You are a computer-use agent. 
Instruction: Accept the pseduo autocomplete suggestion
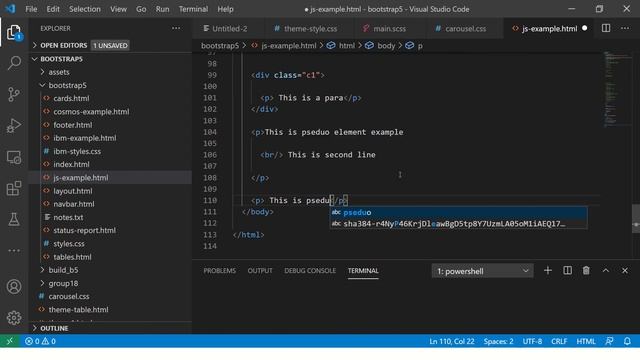point(459,212)
